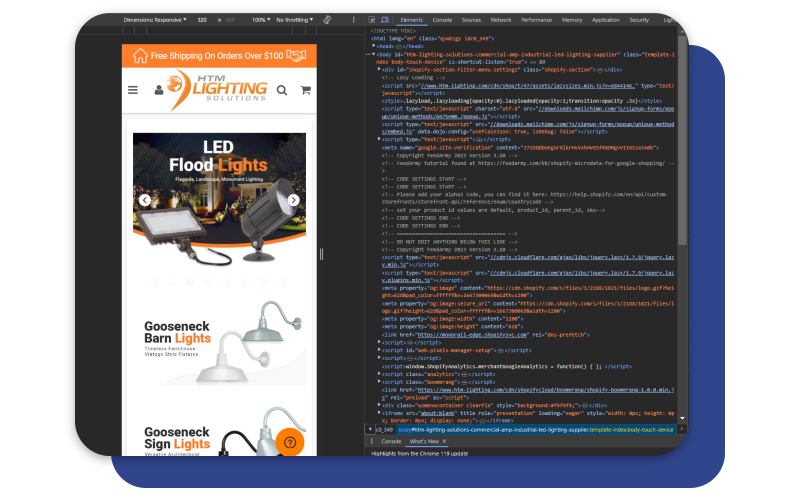Expand the head element node
The height and width of the screenshot is (500, 800).
374,46
